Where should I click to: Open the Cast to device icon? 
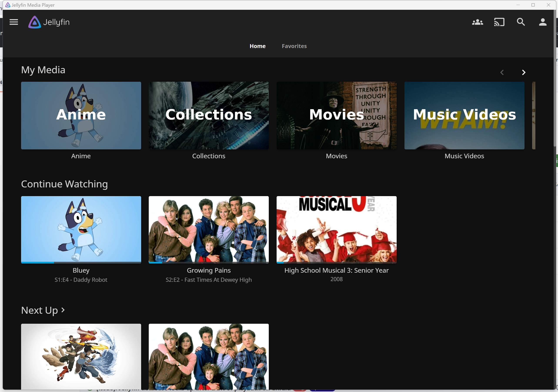coord(499,22)
